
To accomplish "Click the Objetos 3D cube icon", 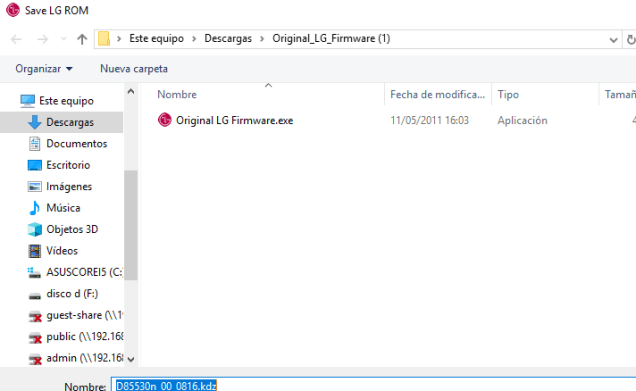I will click(x=34, y=229).
